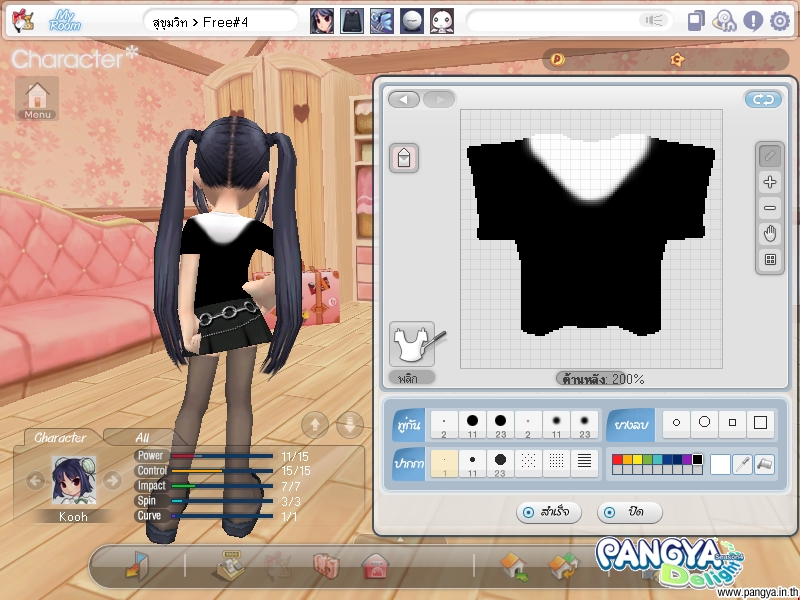This screenshot has height=600, width=800.
Task: Click the snail mail icon
Action: pyautogui.click(x=725, y=21)
